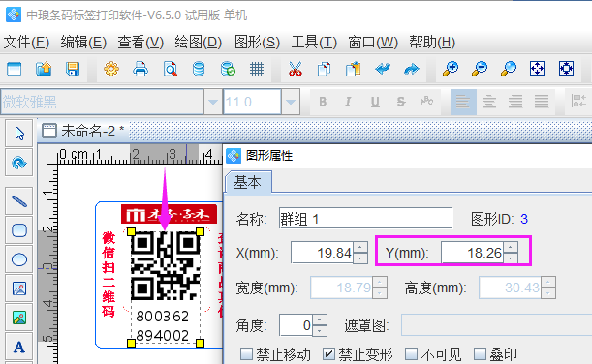Copy selection with the copy icon
Screen dimensions: 592x364
click(x=324, y=69)
